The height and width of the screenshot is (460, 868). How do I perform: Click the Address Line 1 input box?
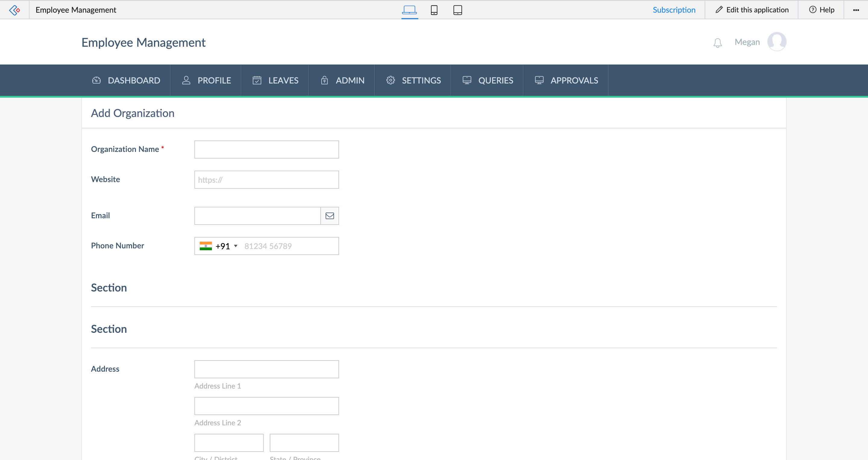tap(266, 369)
